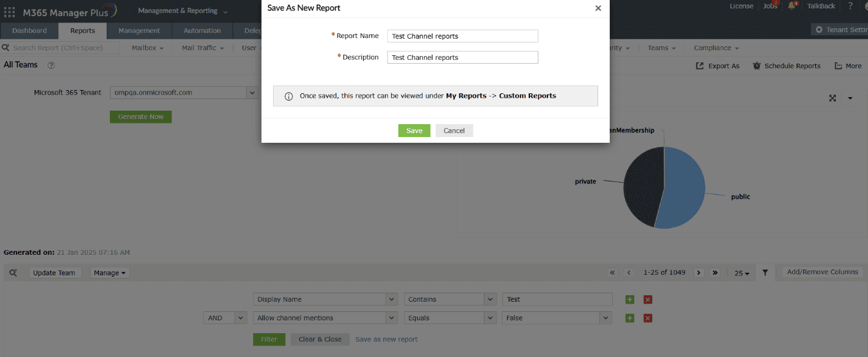Expand chart to fullscreen icon
Screen dimensions: 868x357
(x=833, y=98)
